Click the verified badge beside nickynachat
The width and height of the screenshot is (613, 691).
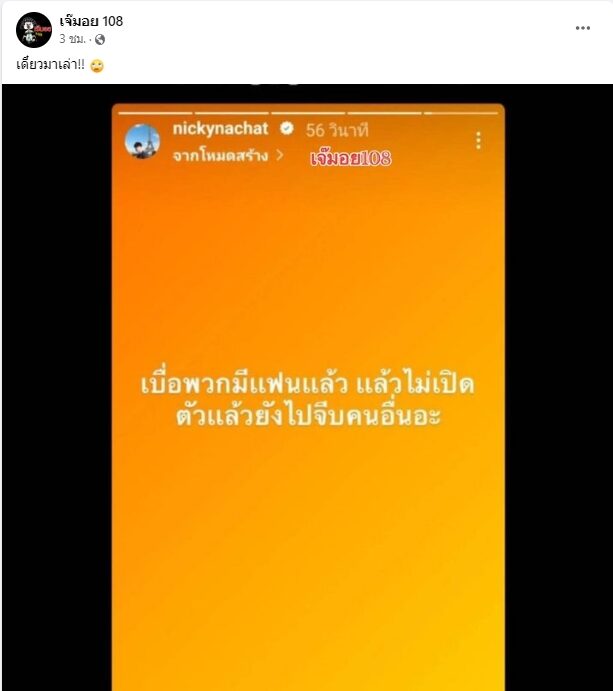(287, 128)
